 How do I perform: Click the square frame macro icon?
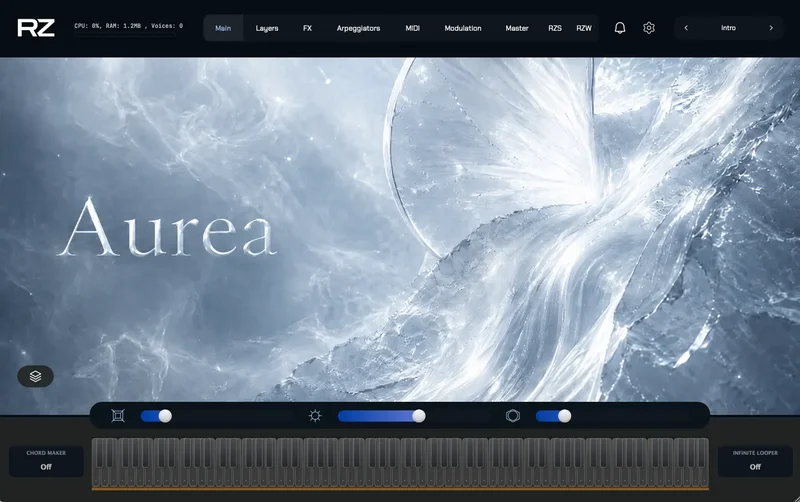(118, 416)
